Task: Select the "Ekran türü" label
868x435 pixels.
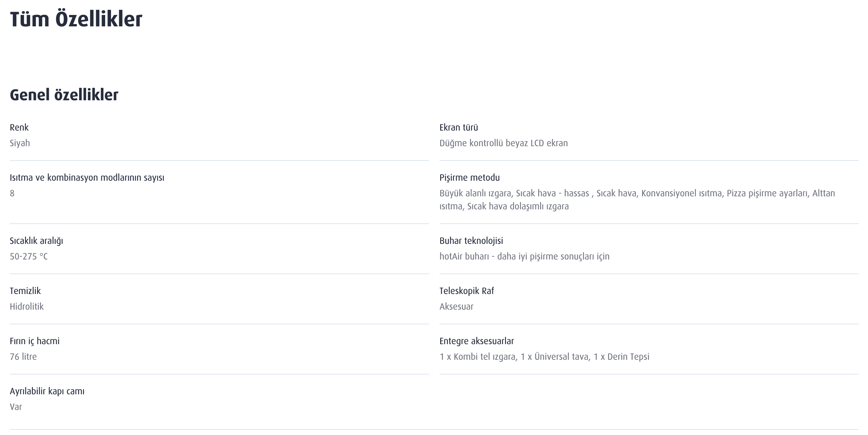Action: (x=459, y=127)
